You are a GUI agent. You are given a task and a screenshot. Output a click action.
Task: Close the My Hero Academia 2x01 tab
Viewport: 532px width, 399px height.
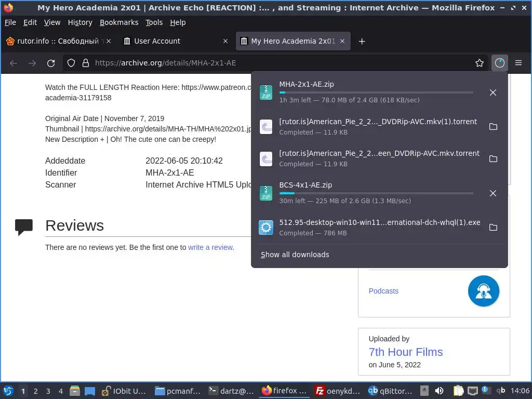pyautogui.click(x=342, y=41)
